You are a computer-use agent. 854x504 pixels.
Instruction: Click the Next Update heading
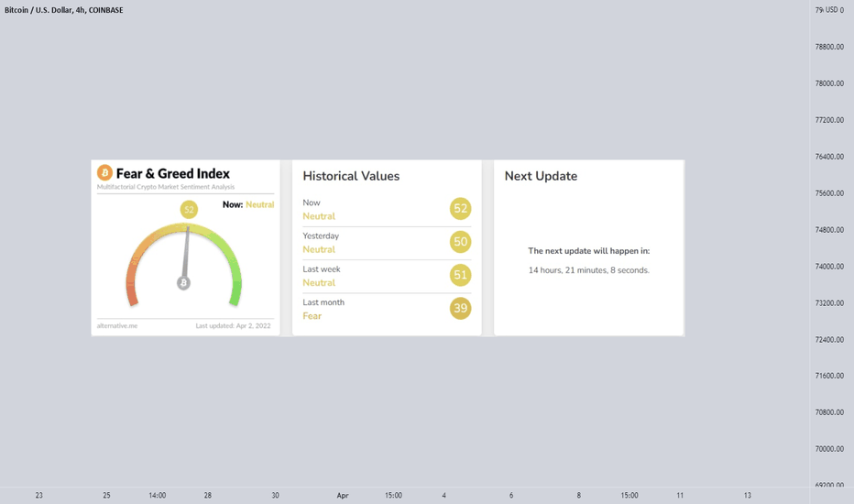tap(541, 176)
